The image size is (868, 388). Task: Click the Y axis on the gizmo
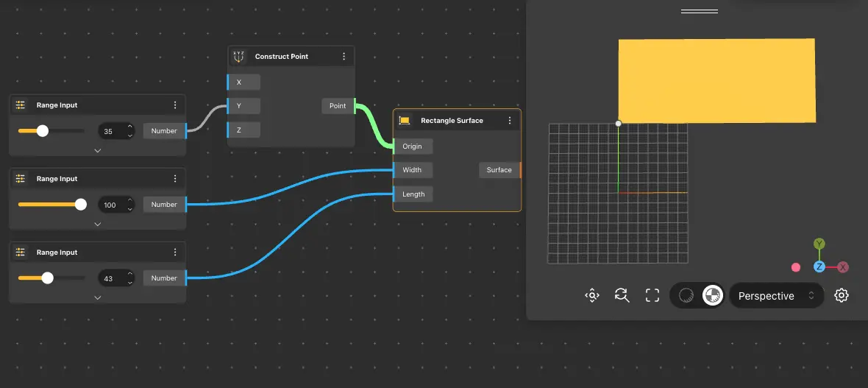click(x=819, y=244)
